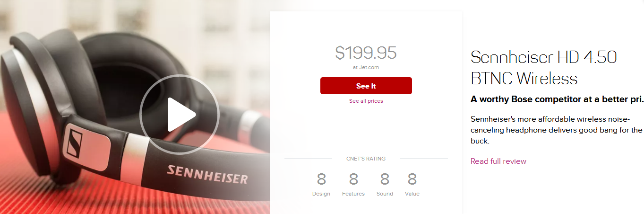The image size is (644, 214).
Task: Open the Read full review link
Action: coord(498,161)
